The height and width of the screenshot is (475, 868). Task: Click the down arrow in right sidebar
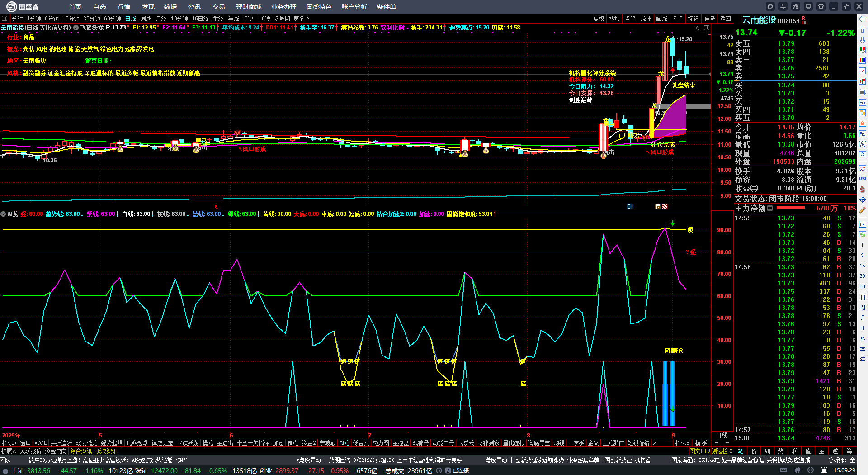tap(863, 40)
